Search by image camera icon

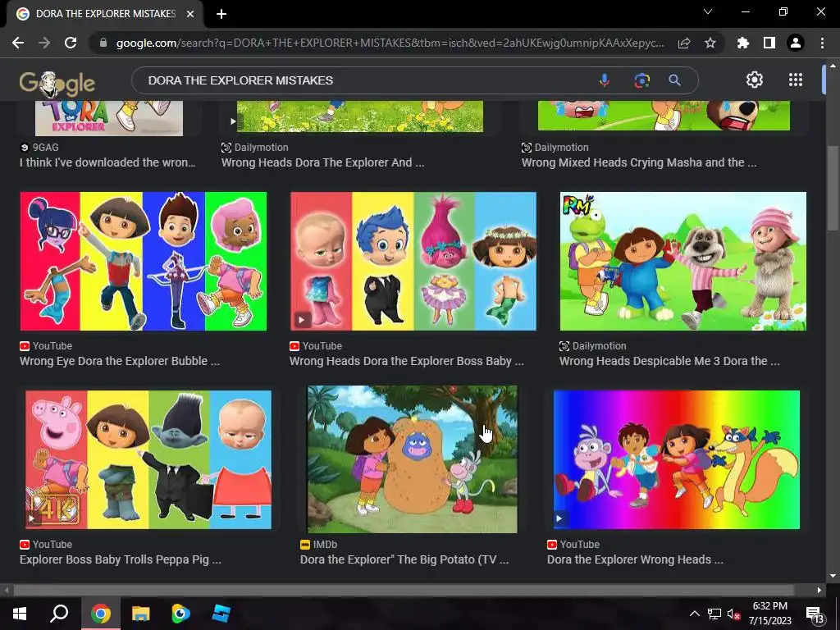click(641, 80)
